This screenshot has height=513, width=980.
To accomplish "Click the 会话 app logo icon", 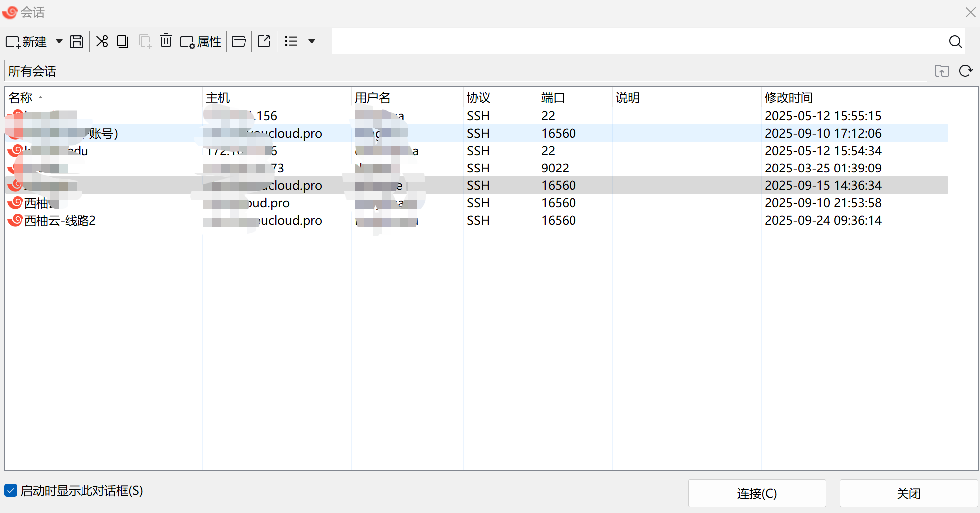I will pos(10,12).
